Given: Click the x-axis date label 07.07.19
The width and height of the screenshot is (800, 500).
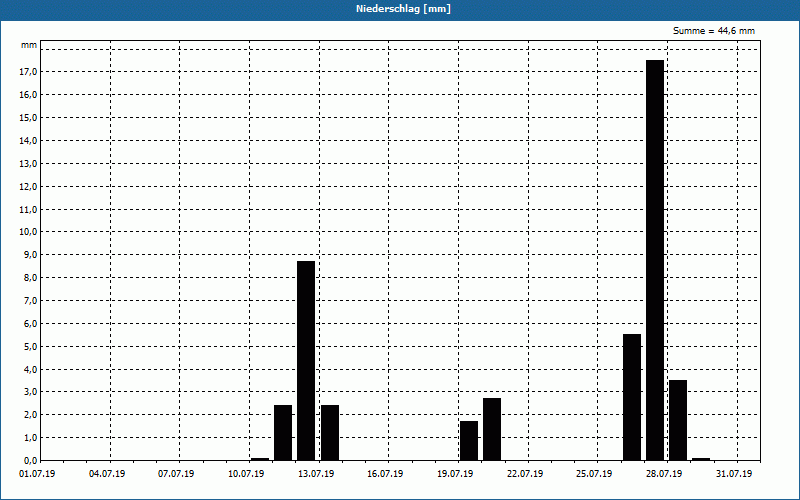Looking at the screenshot, I should (176, 474).
